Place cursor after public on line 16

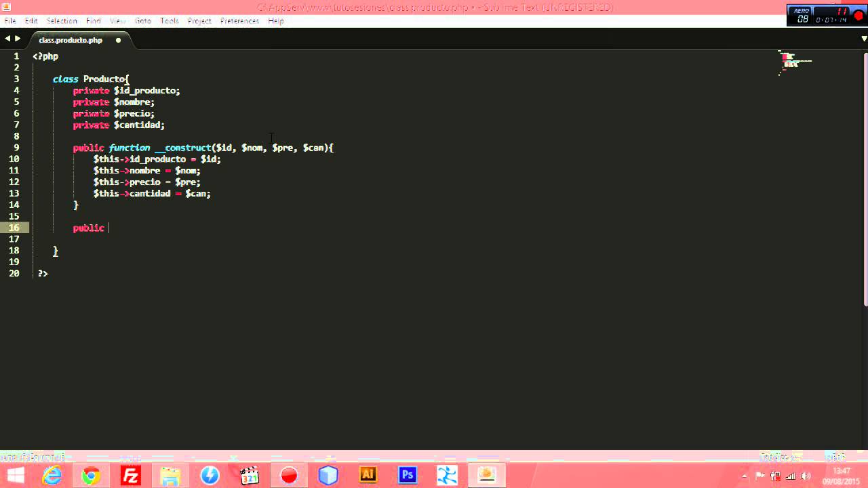tap(108, 228)
